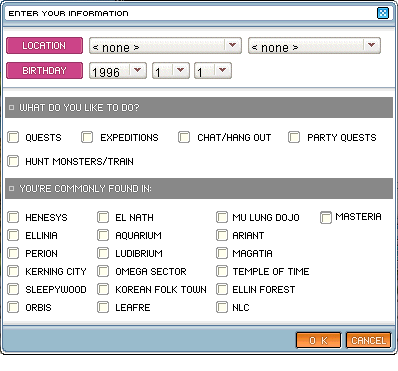This screenshot has width=398, height=371.
Task: Select the NLC checkbox
Action: (x=222, y=307)
